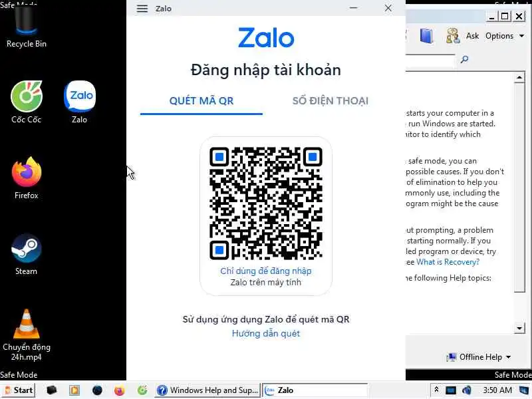
Task: Switch to the SỐ ĐIỆN THOẠI tab
Action: [x=331, y=101]
